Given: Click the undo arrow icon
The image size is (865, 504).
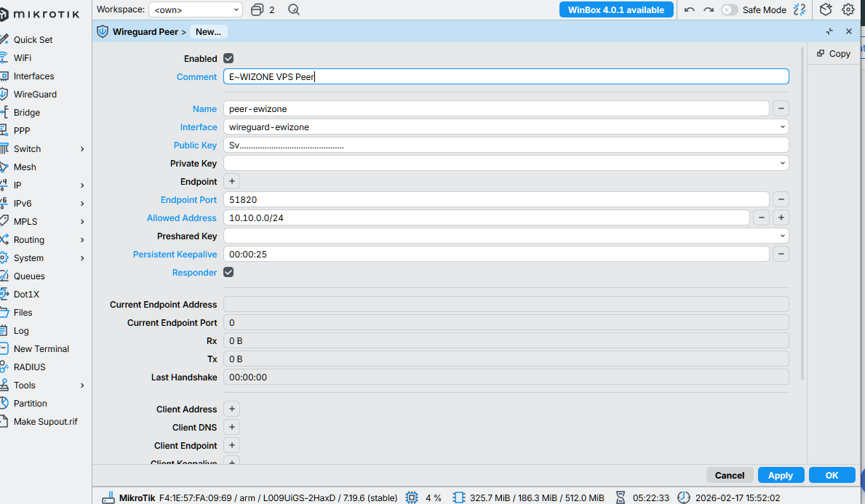Looking at the screenshot, I should tap(688, 9).
